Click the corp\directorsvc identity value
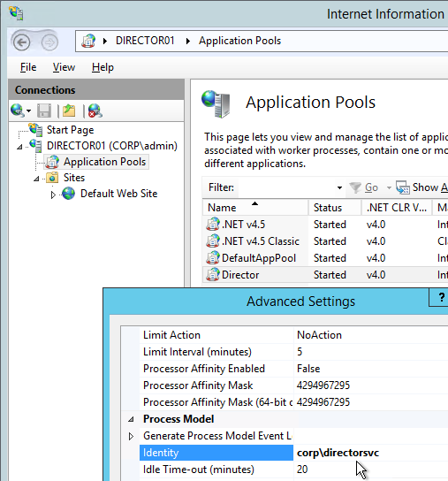448x481 pixels. tap(338, 453)
